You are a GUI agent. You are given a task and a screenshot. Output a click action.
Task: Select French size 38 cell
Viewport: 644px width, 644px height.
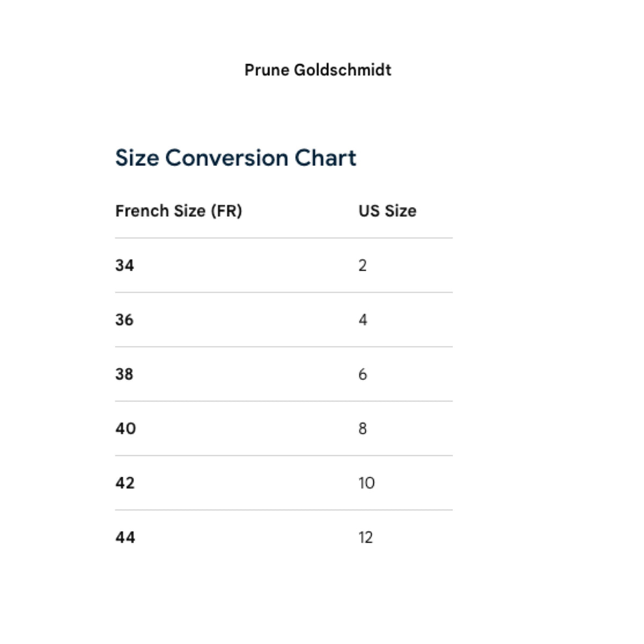(x=125, y=374)
